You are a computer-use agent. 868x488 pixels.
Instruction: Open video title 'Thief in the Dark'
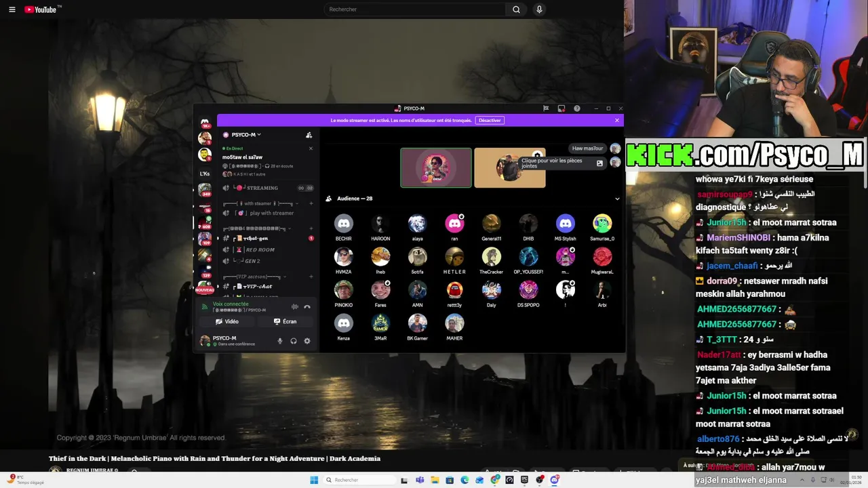[214, 459]
